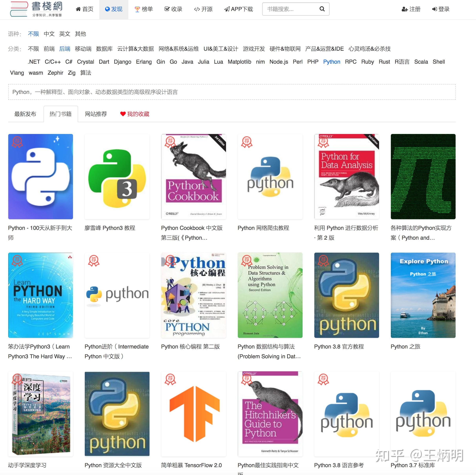Click the search magnifier icon

click(322, 9)
